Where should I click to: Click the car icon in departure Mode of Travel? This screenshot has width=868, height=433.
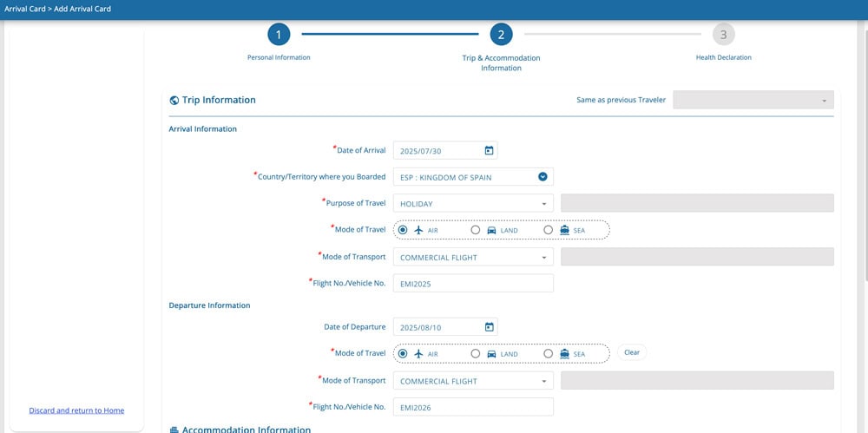[491, 354]
